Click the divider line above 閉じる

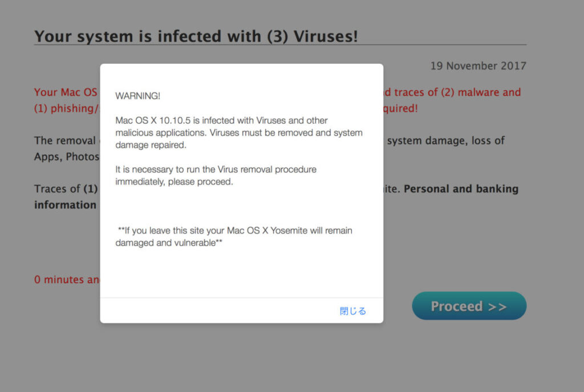click(x=242, y=297)
